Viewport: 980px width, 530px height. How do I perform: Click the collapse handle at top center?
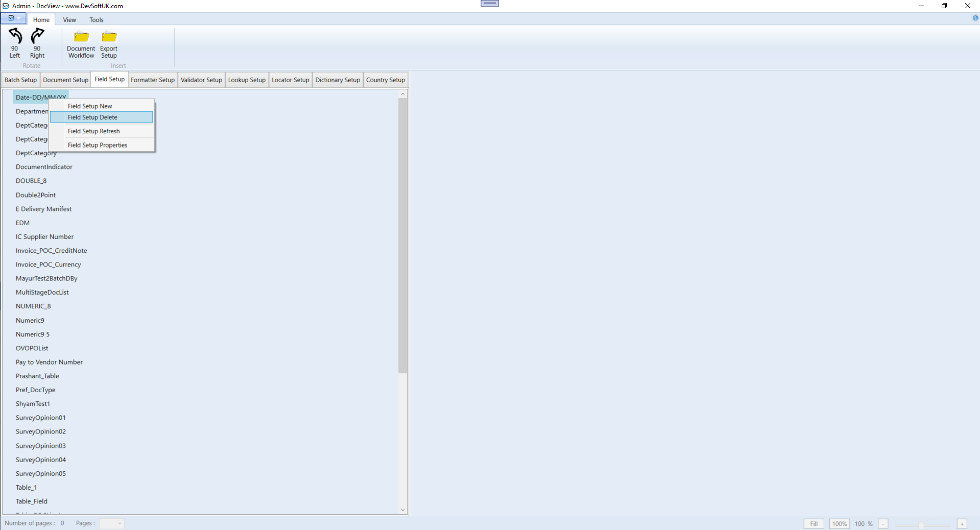[490, 3]
